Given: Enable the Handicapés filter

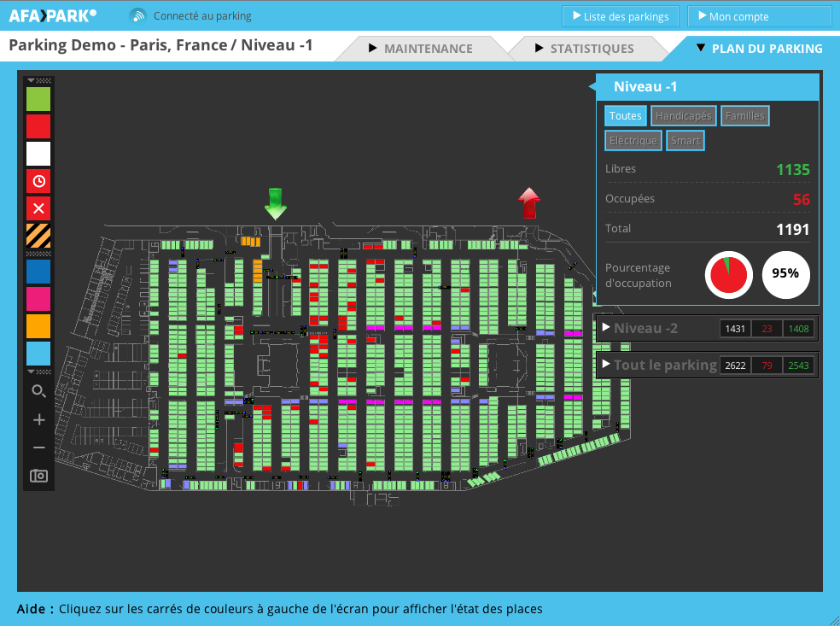Looking at the screenshot, I should [683, 115].
